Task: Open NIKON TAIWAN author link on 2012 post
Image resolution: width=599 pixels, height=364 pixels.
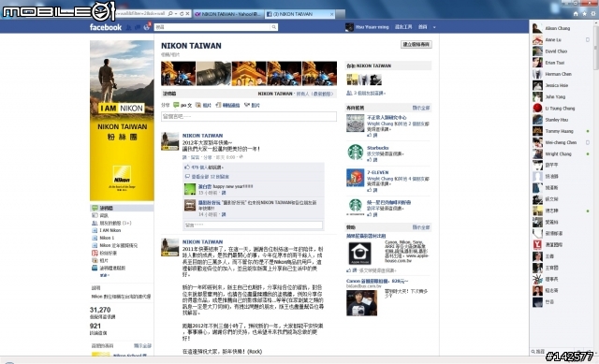Action: click(202, 136)
